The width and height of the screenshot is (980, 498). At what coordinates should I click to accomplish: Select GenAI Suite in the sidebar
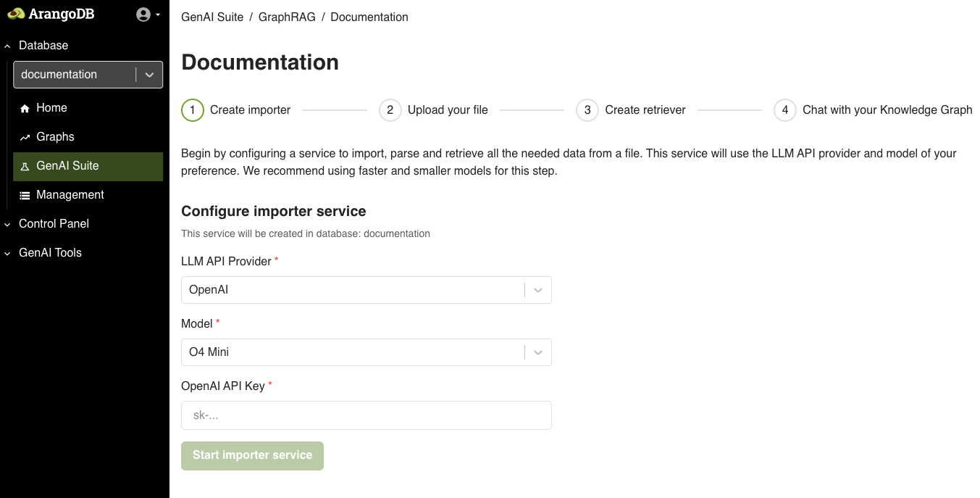(88, 166)
